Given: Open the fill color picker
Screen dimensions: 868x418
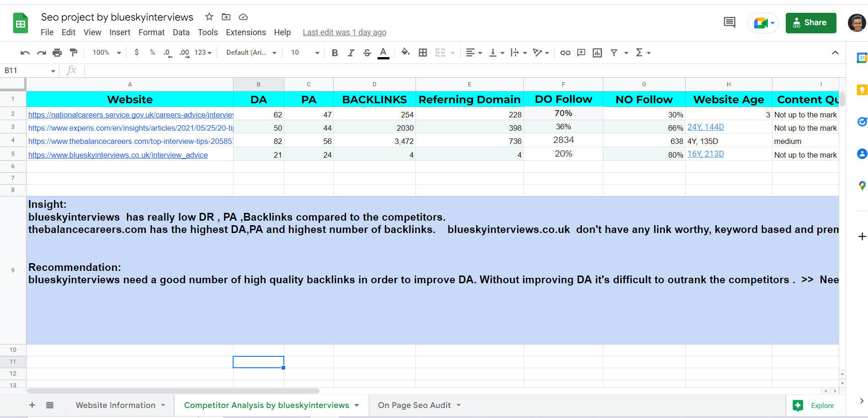Looking at the screenshot, I should 405,53.
